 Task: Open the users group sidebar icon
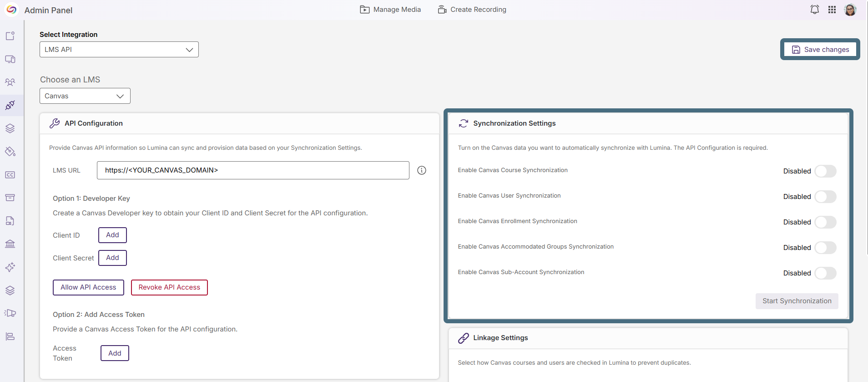point(10,82)
